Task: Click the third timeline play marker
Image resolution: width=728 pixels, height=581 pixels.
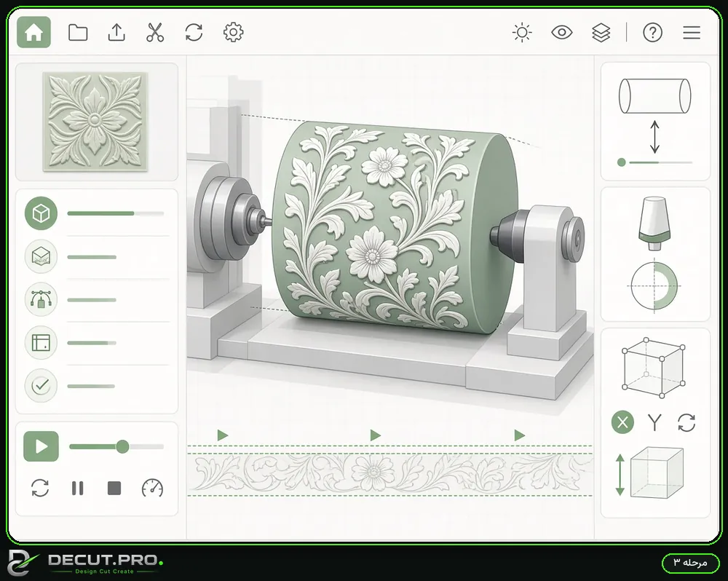Action: [520, 435]
